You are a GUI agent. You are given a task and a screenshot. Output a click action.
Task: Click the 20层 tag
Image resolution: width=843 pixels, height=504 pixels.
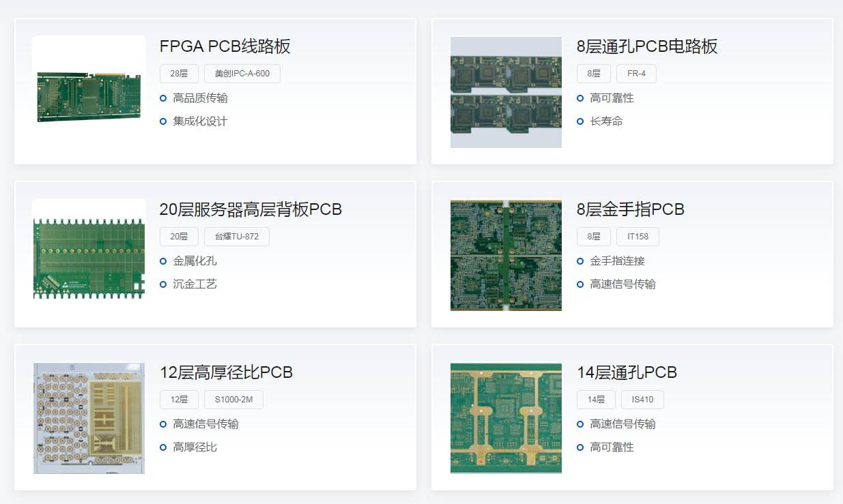coord(179,237)
